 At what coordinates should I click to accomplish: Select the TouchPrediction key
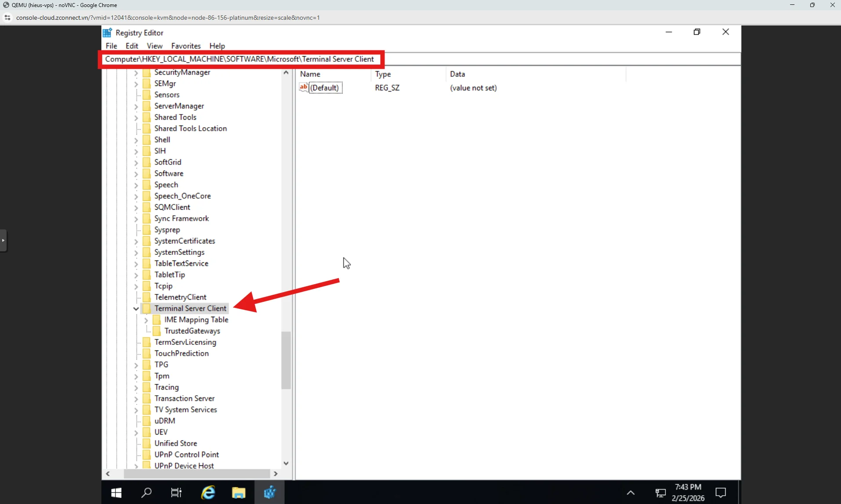(x=181, y=353)
